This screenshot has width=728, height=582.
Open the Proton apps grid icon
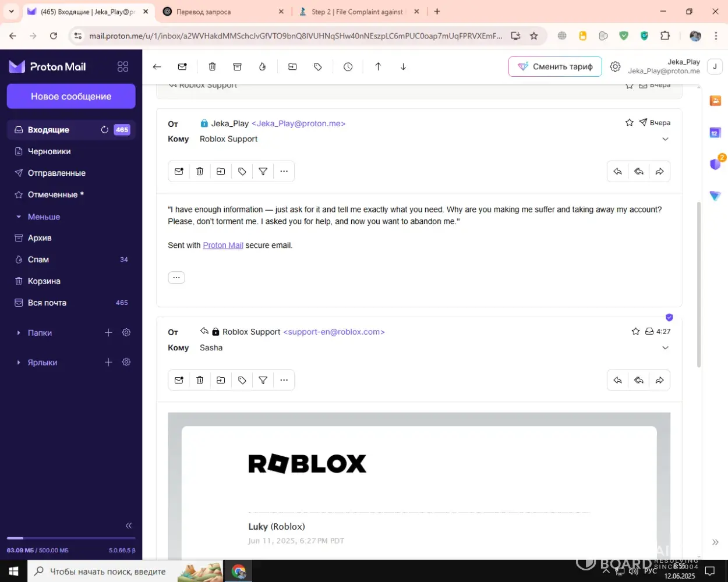coord(123,67)
